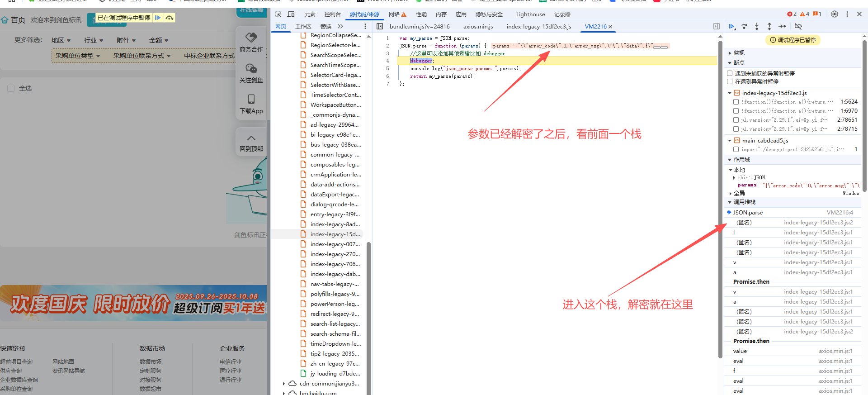Select JSON.parse call stack frame
Screen dimensions: 868x395
[793, 213]
